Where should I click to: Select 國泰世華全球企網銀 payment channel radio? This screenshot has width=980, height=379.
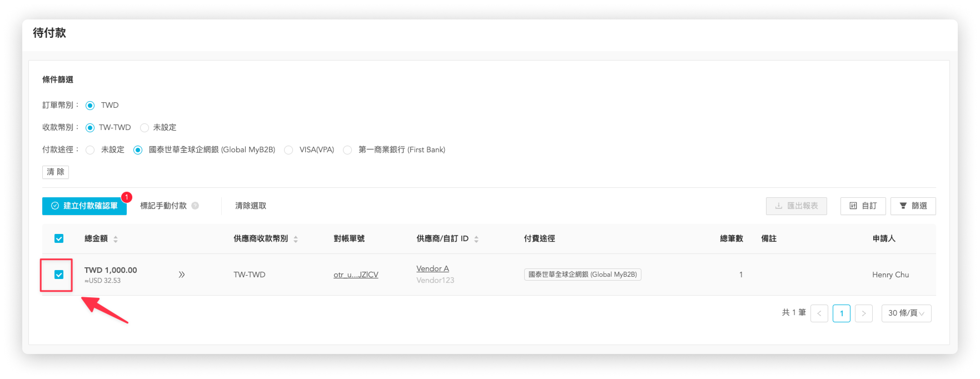click(x=138, y=150)
